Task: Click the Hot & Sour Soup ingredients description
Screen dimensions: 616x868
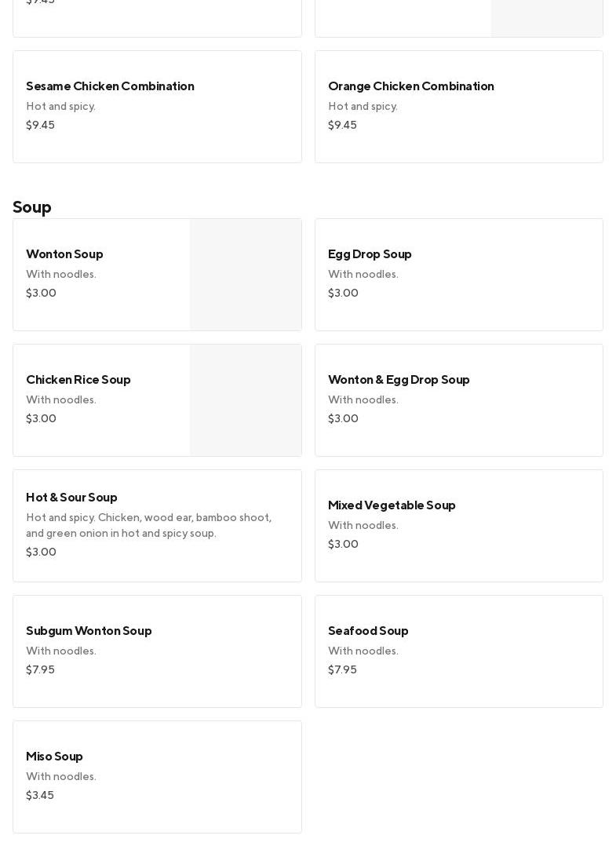Action: tap(149, 526)
